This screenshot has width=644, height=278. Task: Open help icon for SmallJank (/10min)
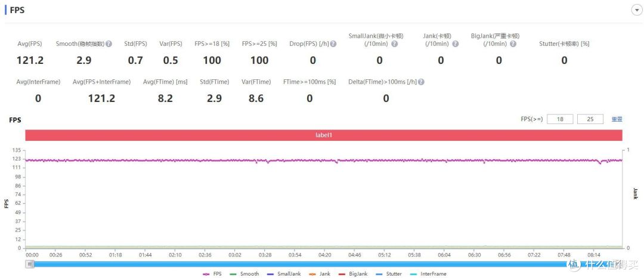394,44
